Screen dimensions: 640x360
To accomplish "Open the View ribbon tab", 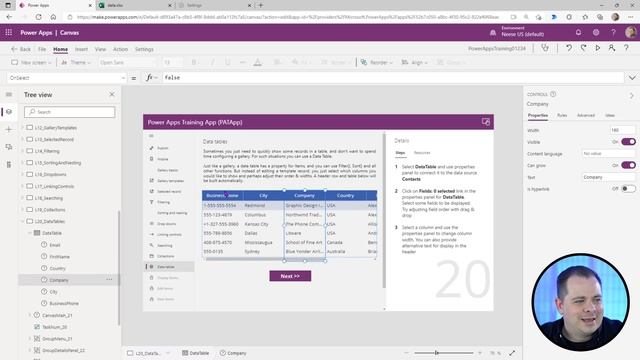I will pyautogui.click(x=100, y=49).
